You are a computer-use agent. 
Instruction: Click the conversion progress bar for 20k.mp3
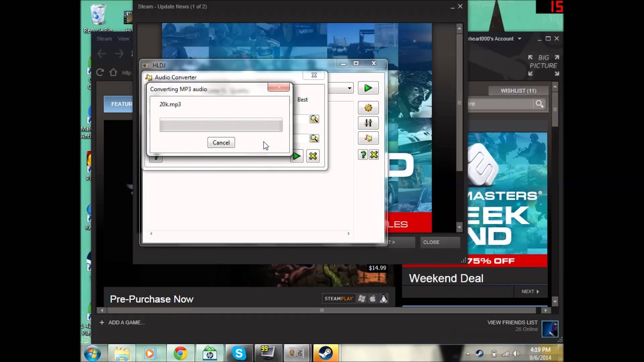pos(221,125)
